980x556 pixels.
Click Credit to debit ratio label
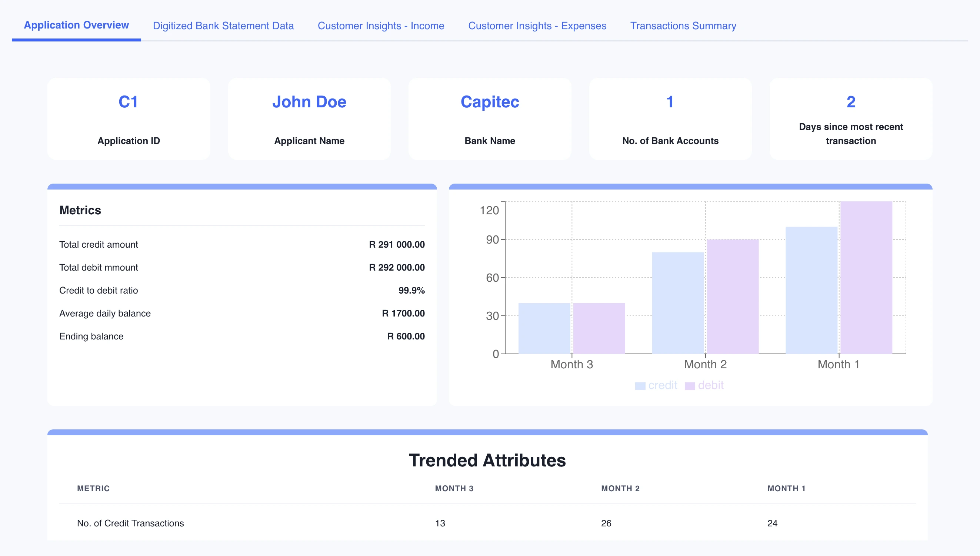pyautogui.click(x=99, y=290)
